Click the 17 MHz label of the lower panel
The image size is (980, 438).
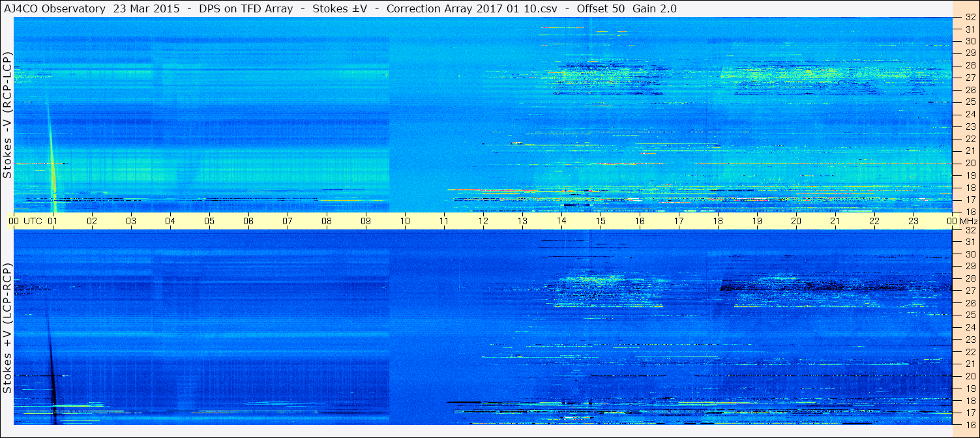coord(970,413)
